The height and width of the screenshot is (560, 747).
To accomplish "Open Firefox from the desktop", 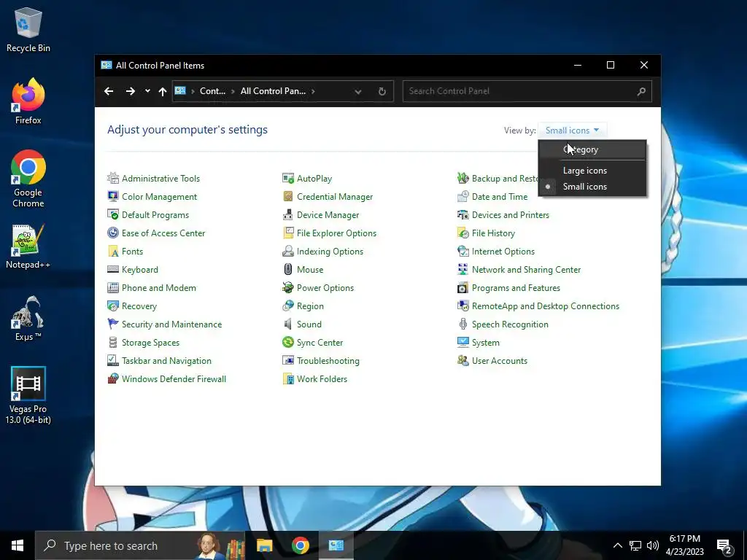I will tap(28, 101).
